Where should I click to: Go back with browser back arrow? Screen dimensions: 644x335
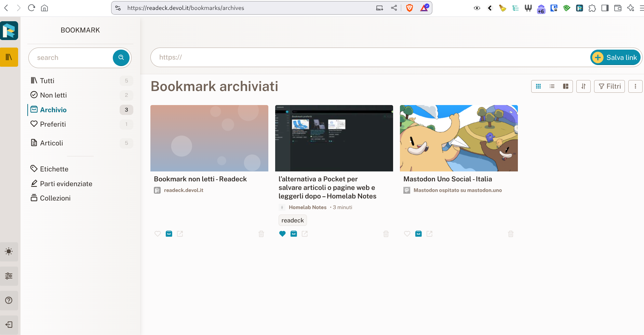click(6, 8)
